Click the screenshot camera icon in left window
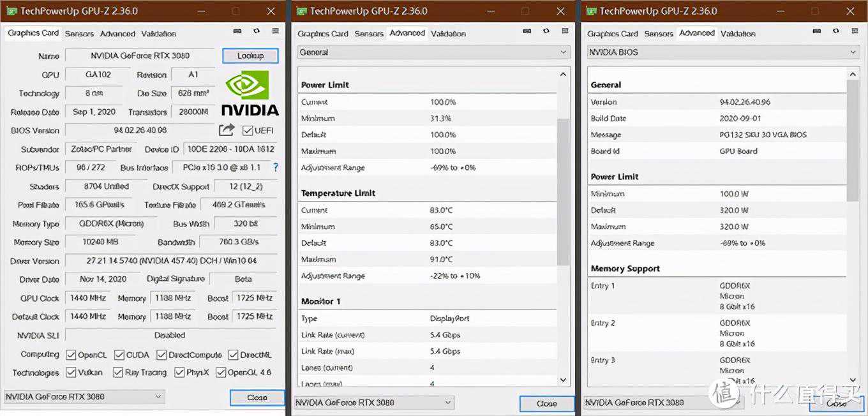 237,31
